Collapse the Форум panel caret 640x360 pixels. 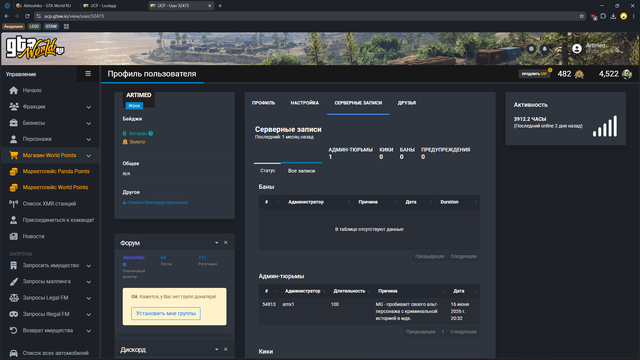(x=216, y=243)
